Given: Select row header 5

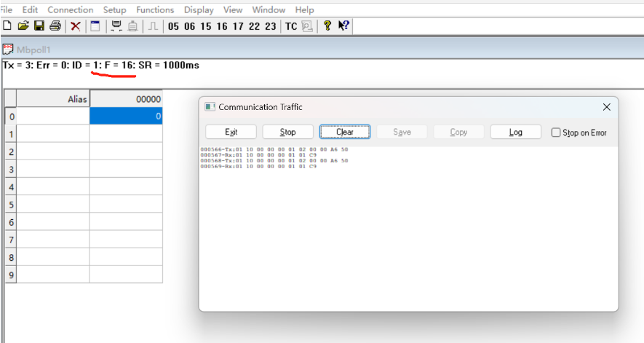Looking at the screenshot, I should (11, 205).
